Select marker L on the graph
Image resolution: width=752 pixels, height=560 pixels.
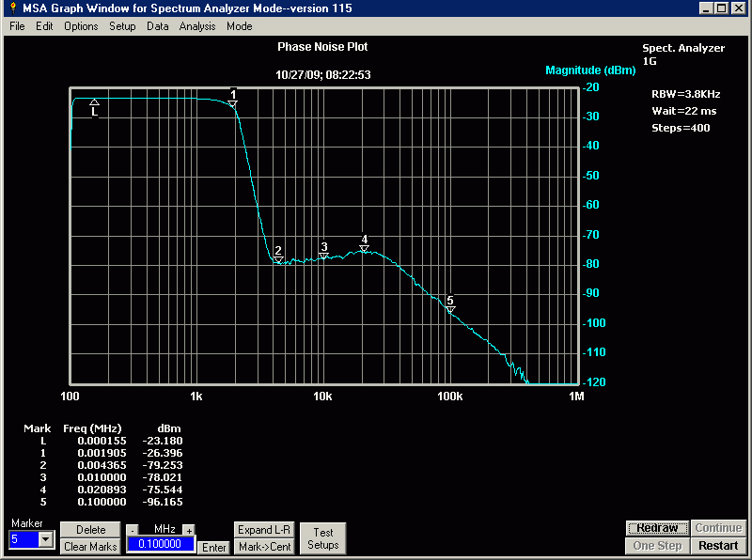[x=95, y=108]
